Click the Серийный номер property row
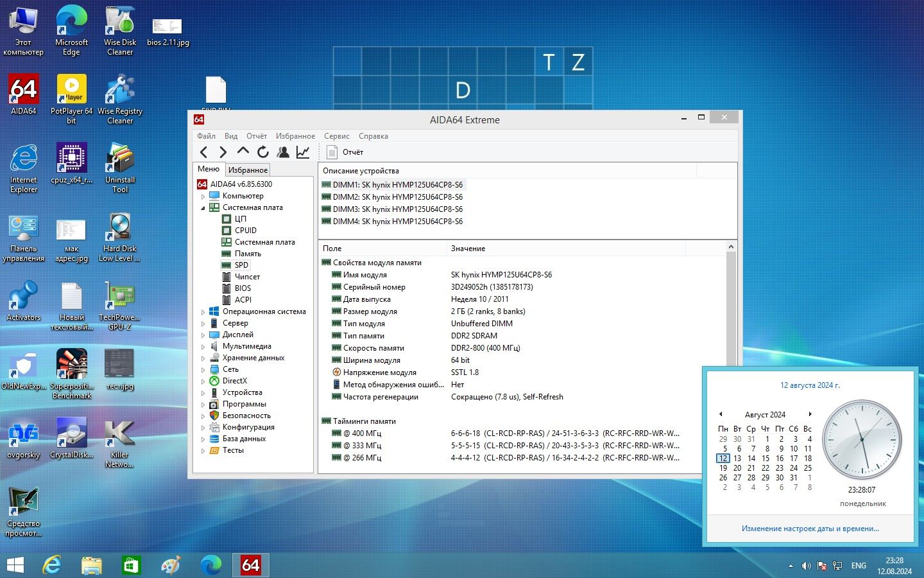The height and width of the screenshot is (578, 924). coord(522,287)
